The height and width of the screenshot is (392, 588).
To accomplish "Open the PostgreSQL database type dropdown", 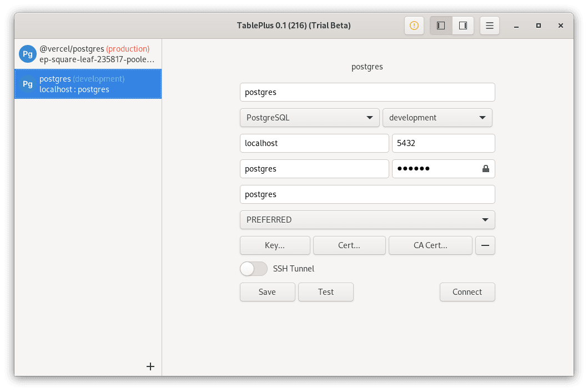I will [310, 118].
